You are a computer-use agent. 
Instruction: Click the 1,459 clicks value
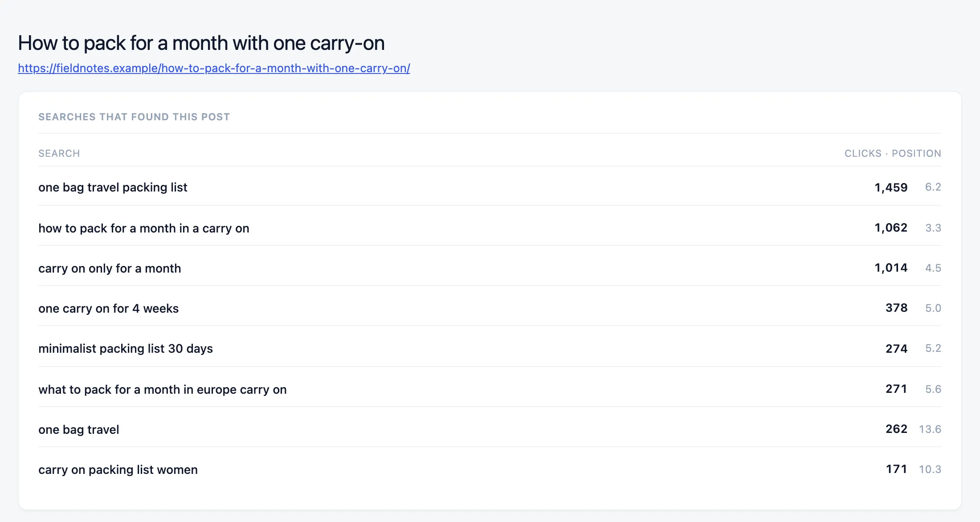[x=891, y=188]
